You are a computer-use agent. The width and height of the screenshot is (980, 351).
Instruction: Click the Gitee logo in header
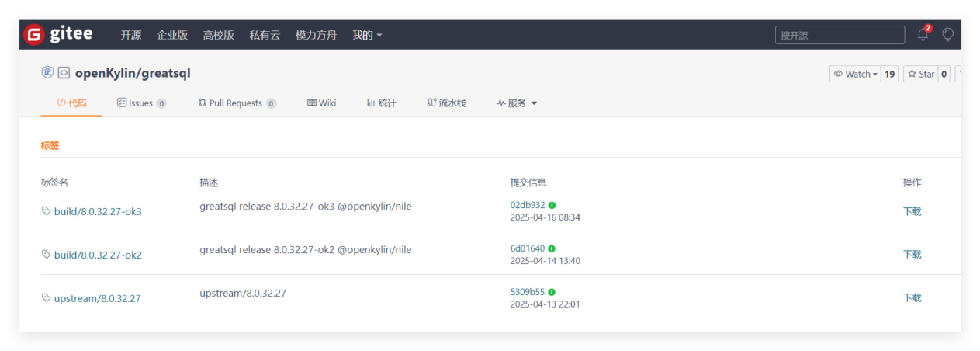click(x=58, y=34)
